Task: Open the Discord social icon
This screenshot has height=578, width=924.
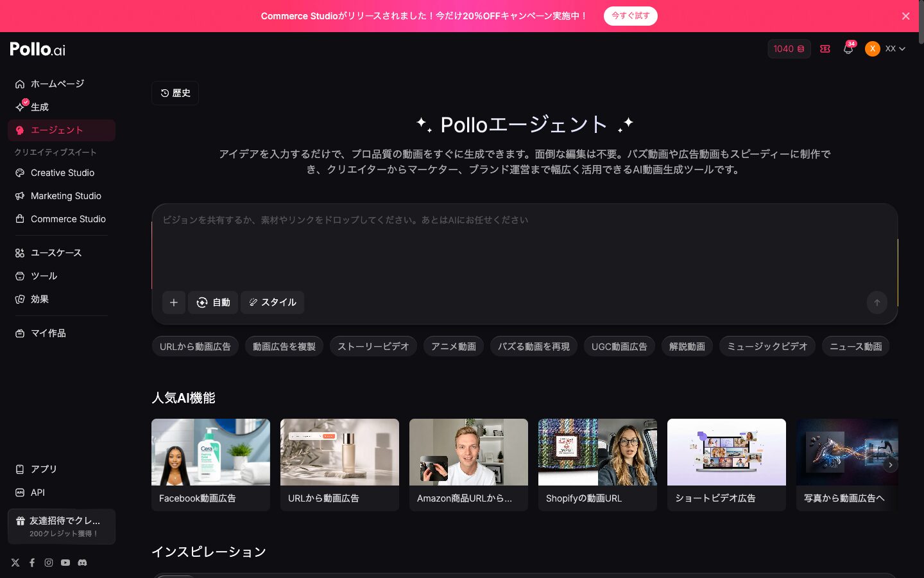Action: 82,563
